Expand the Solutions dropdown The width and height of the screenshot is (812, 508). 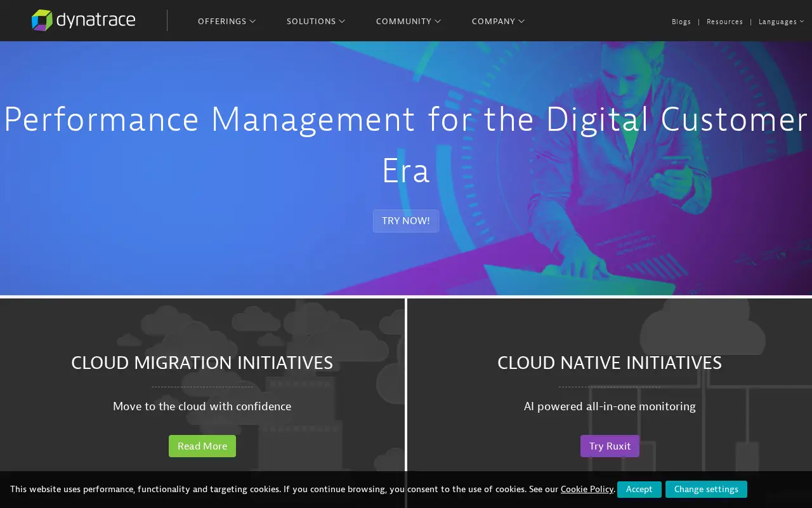coord(316,21)
